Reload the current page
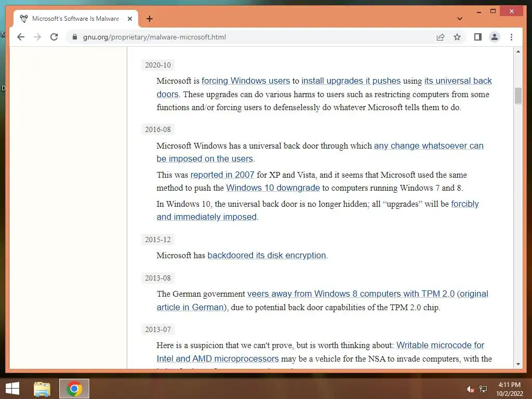The height and width of the screenshot is (399, 532). (x=54, y=37)
